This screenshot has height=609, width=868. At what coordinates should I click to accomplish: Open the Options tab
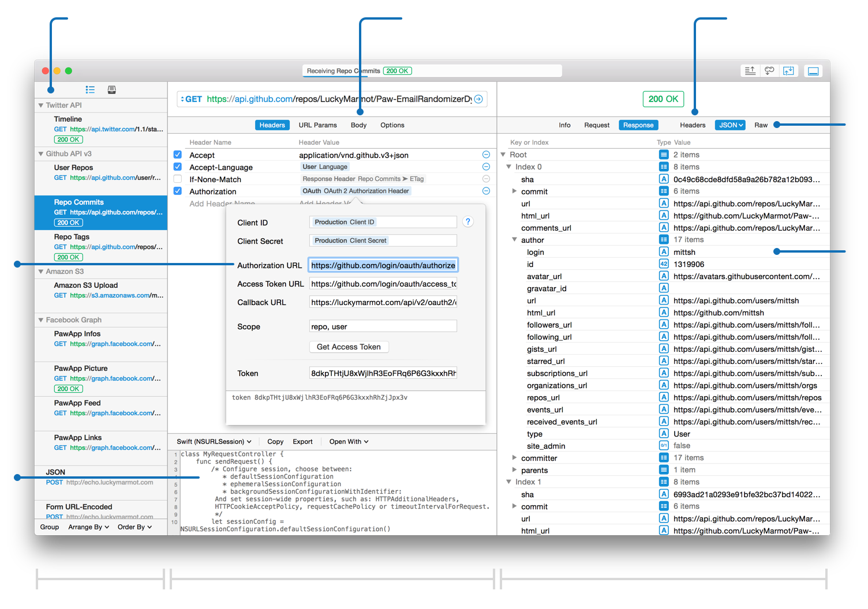[392, 125]
